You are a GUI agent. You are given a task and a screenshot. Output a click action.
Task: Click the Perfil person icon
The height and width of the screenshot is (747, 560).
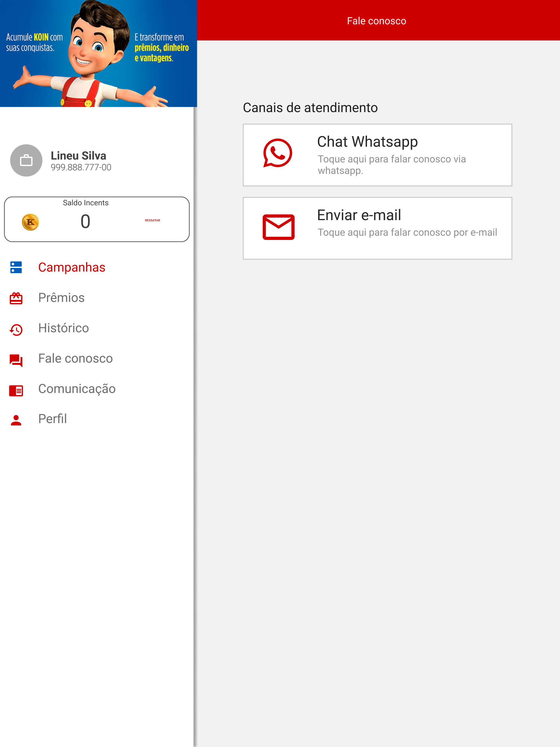16,420
